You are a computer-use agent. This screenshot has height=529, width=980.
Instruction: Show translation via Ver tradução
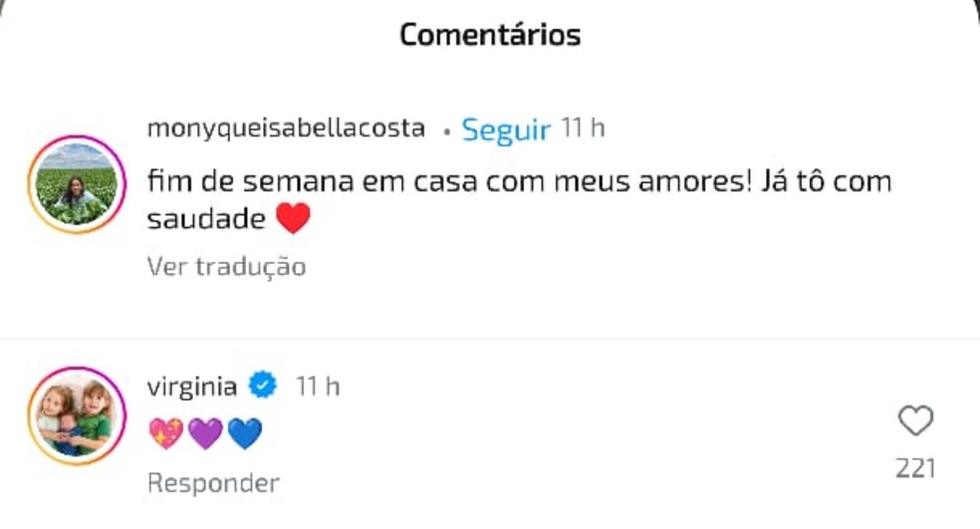226,267
